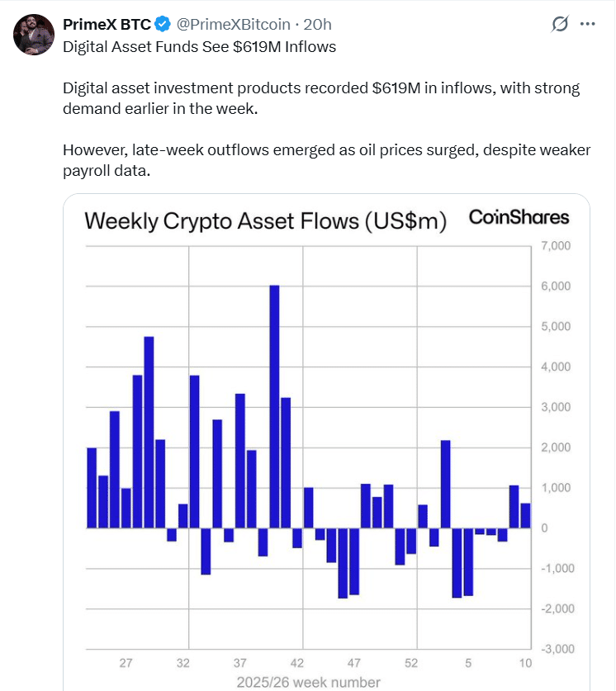Open Grok actions for this post
616x691 pixels.
[561, 25]
